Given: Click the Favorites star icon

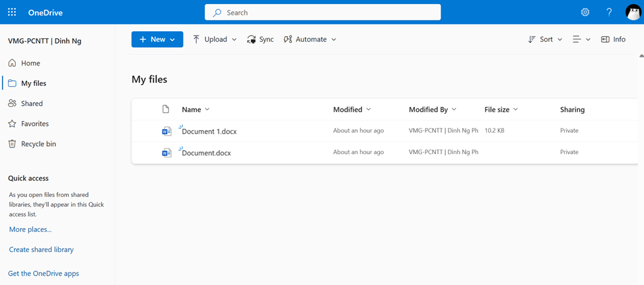Looking at the screenshot, I should [x=13, y=124].
